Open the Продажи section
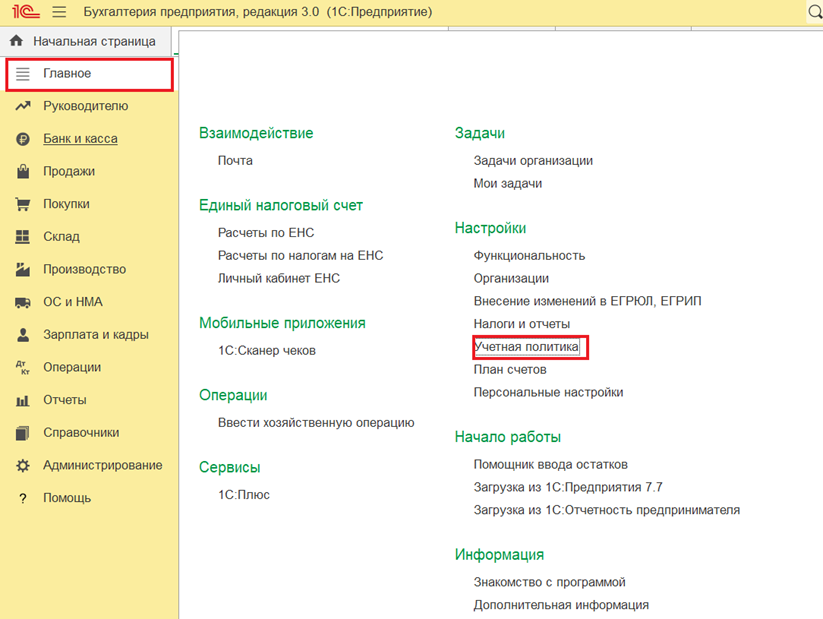The image size is (823, 619). click(x=69, y=171)
